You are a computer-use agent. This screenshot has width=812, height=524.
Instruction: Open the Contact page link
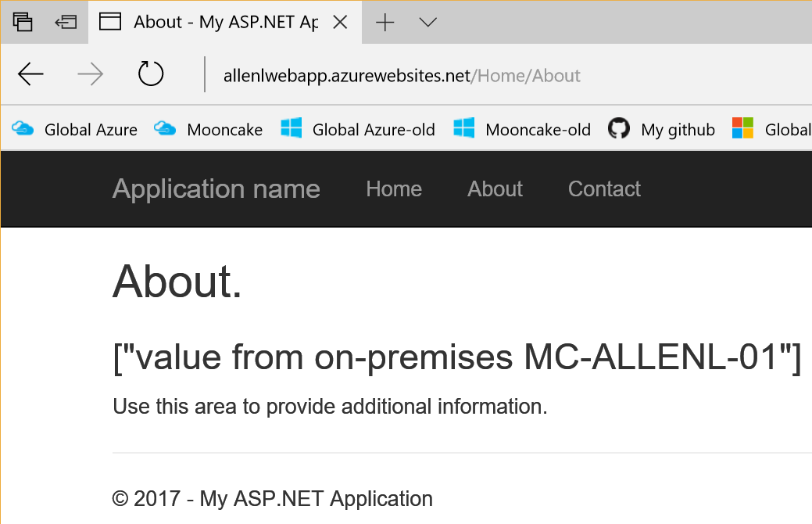tap(604, 189)
